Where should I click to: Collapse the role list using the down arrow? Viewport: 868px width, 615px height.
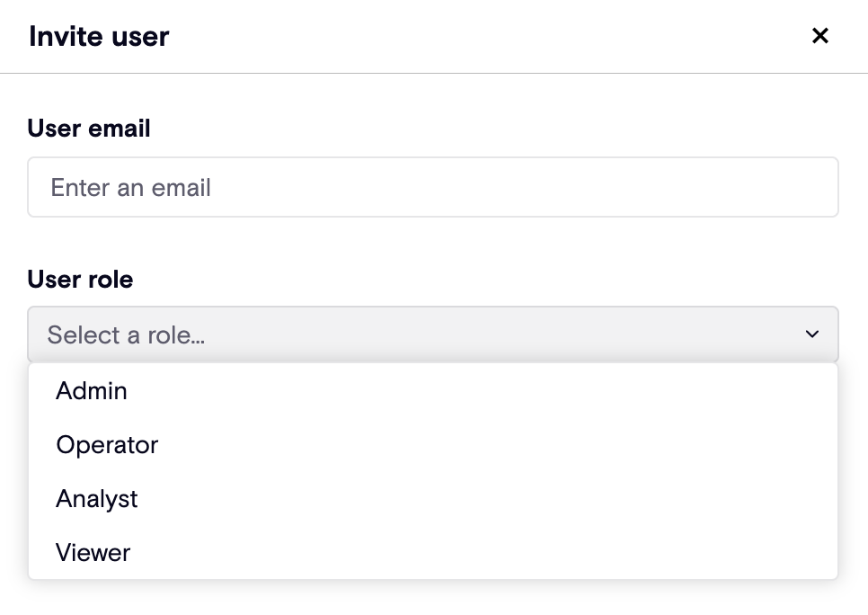click(x=812, y=334)
